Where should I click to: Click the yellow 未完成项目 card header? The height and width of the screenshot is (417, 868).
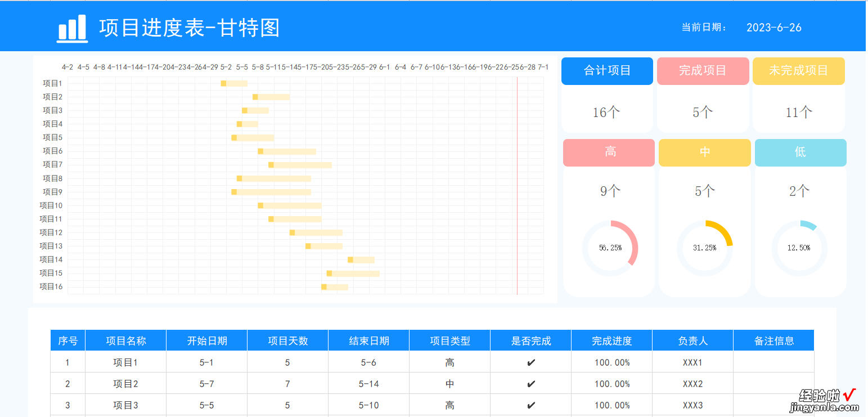pyautogui.click(x=799, y=71)
